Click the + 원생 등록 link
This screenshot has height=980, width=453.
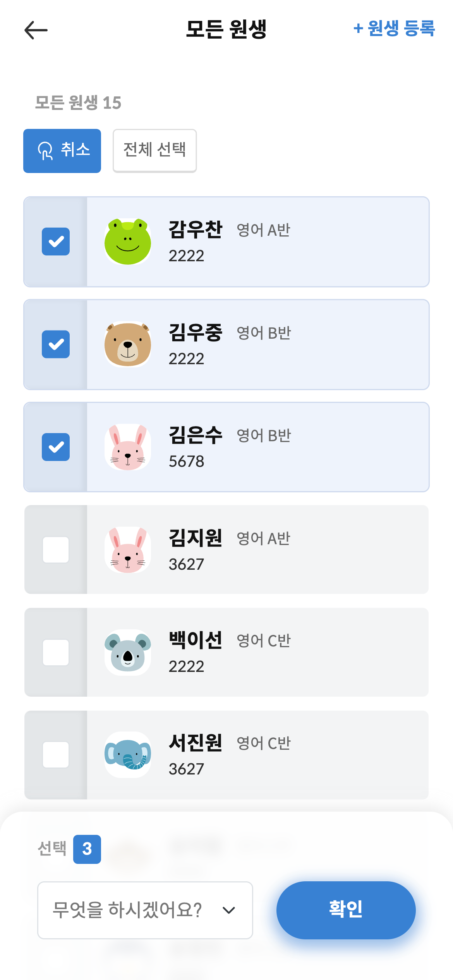(394, 29)
